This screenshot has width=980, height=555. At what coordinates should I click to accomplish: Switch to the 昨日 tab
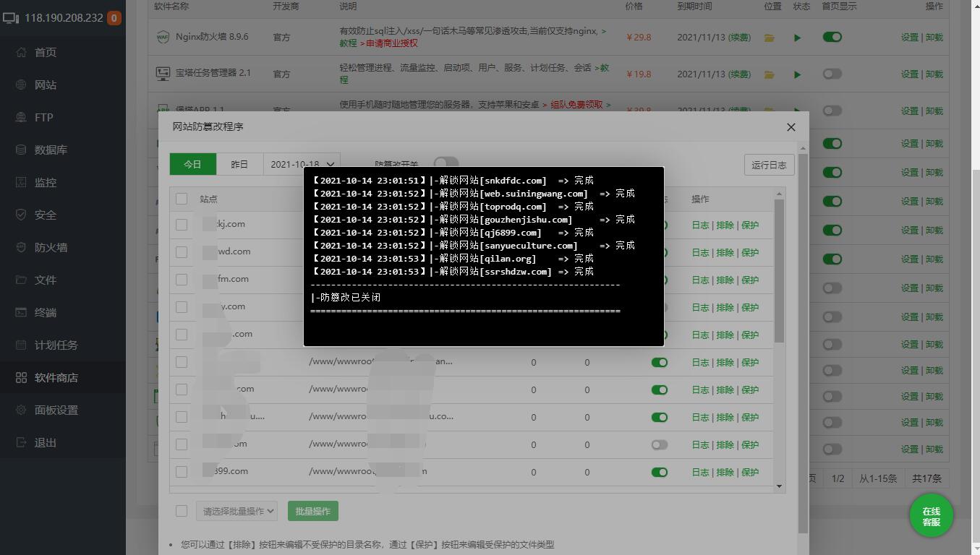pos(239,164)
